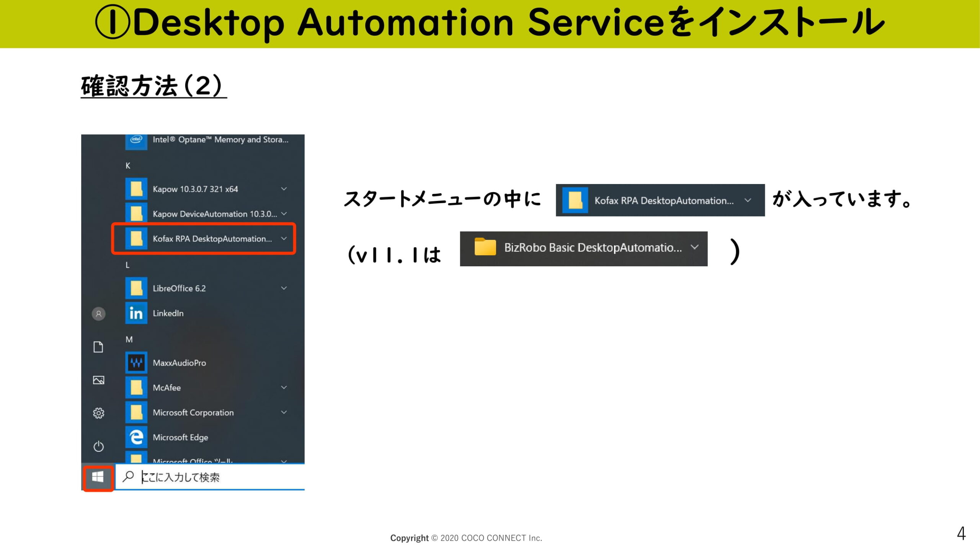Launch the Microsoft Edge icon
The image size is (980, 551).
pos(136,437)
